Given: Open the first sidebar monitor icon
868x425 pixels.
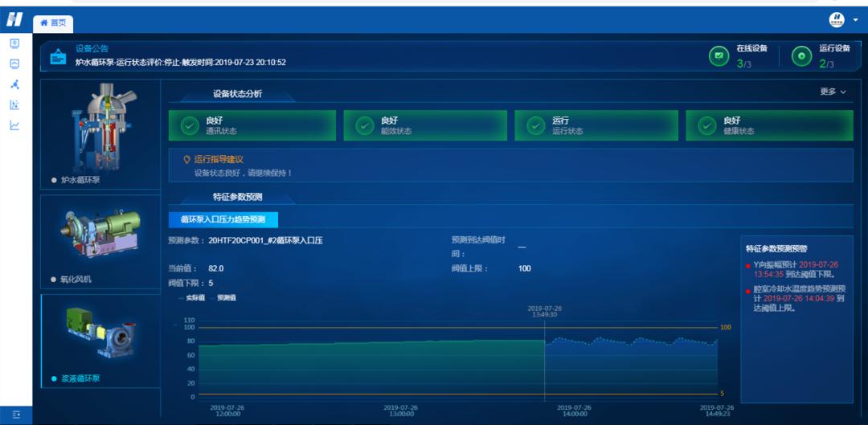Looking at the screenshot, I should pyautogui.click(x=15, y=43).
